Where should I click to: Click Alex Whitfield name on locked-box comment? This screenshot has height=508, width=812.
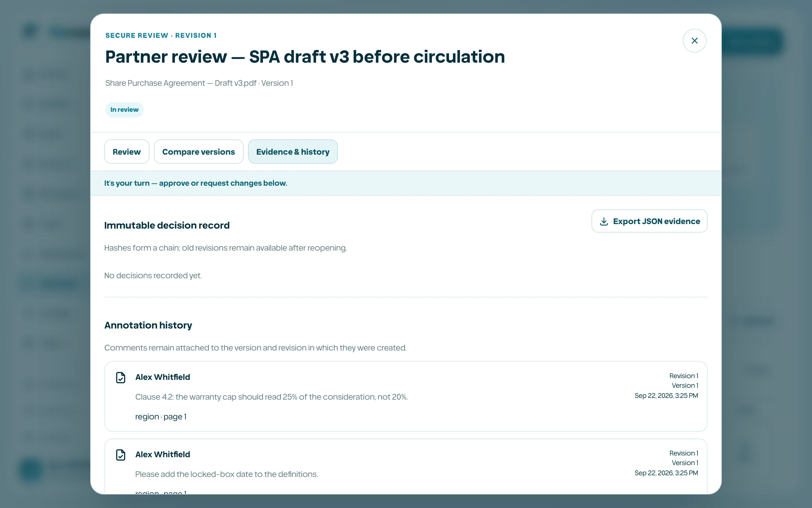pyautogui.click(x=162, y=454)
